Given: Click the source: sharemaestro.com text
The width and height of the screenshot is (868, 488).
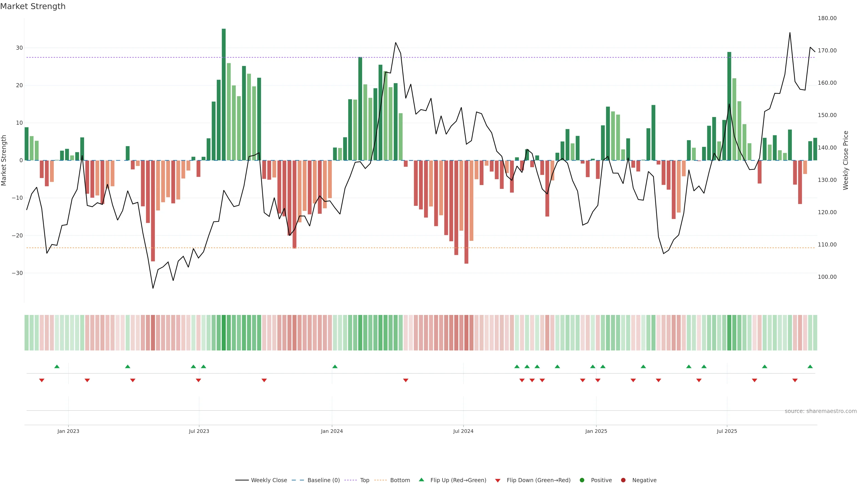Looking at the screenshot, I should (821, 411).
